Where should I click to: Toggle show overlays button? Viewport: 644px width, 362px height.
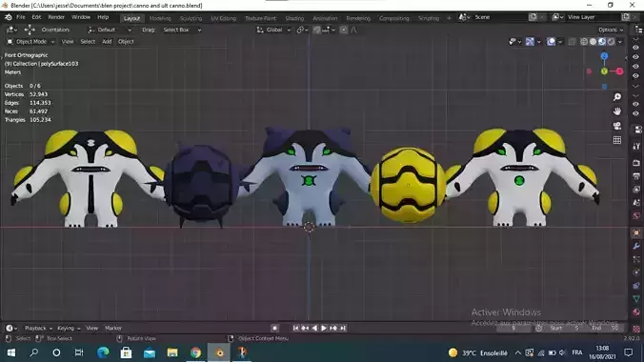point(552,42)
